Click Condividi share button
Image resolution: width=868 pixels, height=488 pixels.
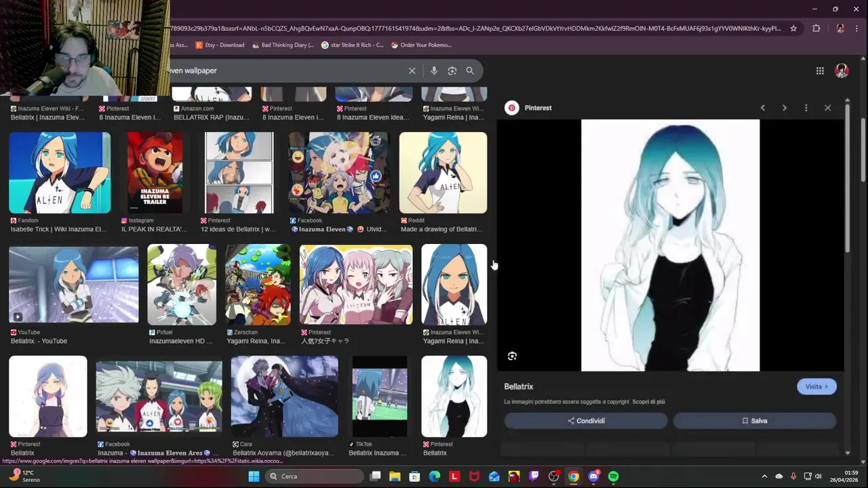586,421
